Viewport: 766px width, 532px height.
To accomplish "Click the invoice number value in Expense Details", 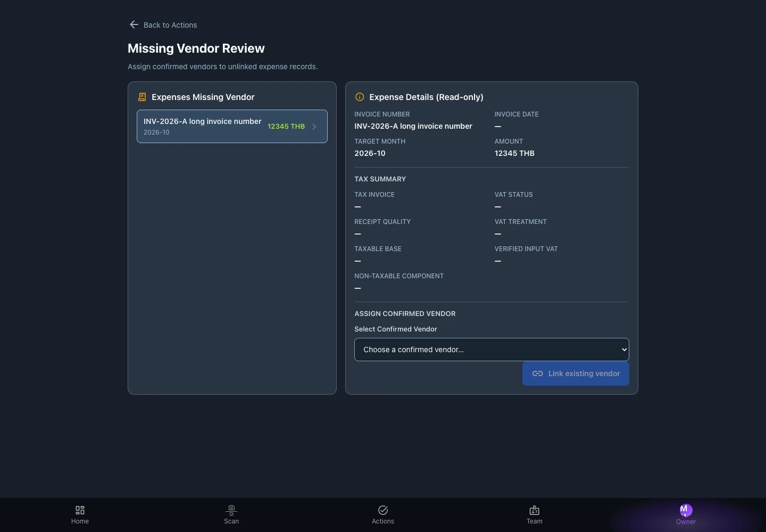I will coord(413,126).
